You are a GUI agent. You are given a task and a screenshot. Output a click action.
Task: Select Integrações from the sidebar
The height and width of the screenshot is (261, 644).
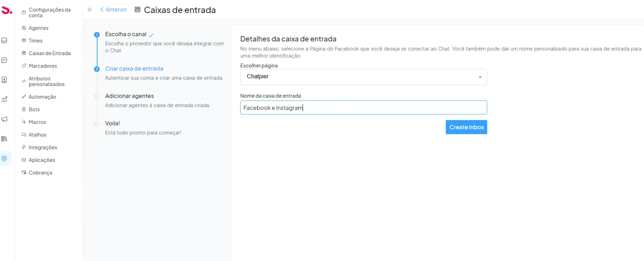43,147
